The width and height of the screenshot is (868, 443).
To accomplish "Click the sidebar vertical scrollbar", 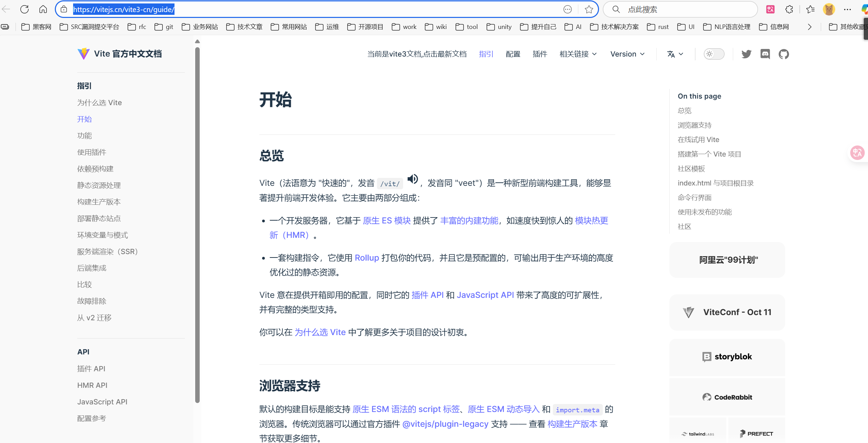I will tap(197, 224).
